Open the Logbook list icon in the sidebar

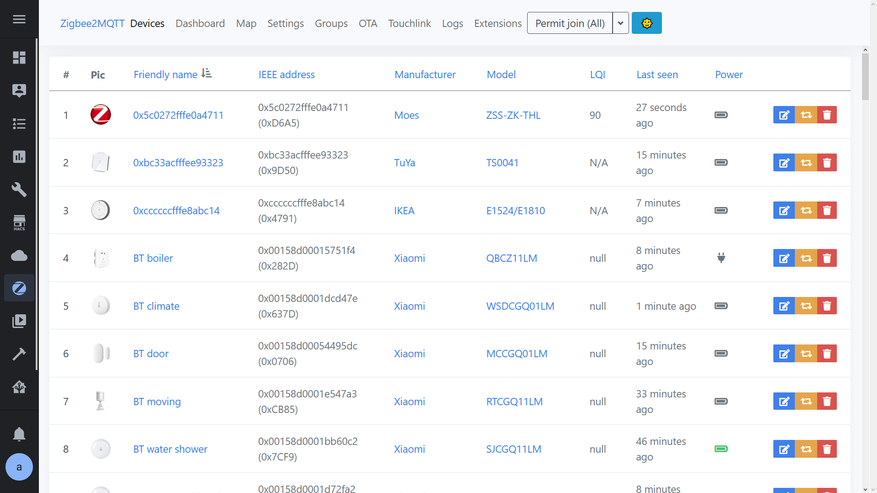click(x=19, y=124)
